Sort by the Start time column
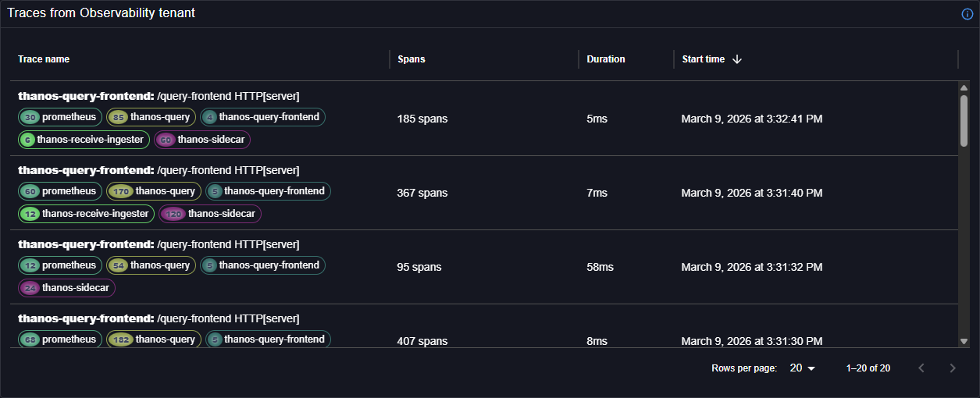This screenshot has width=980, height=398. pos(703,59)
